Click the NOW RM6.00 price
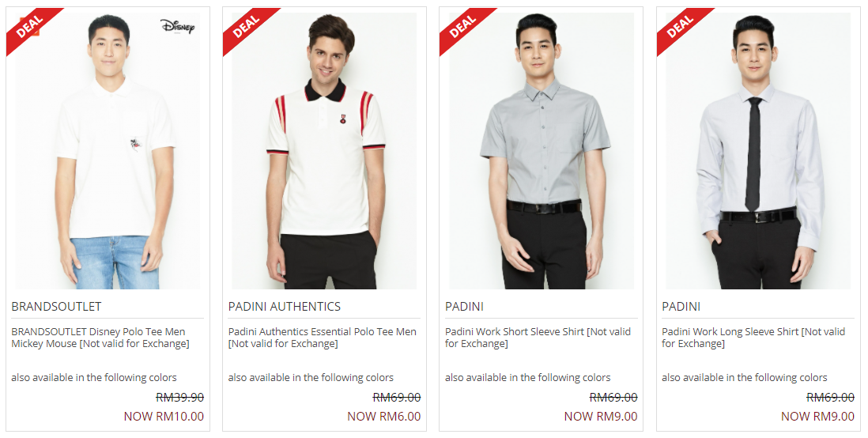868x438 pixels. [x=384, y=417]
